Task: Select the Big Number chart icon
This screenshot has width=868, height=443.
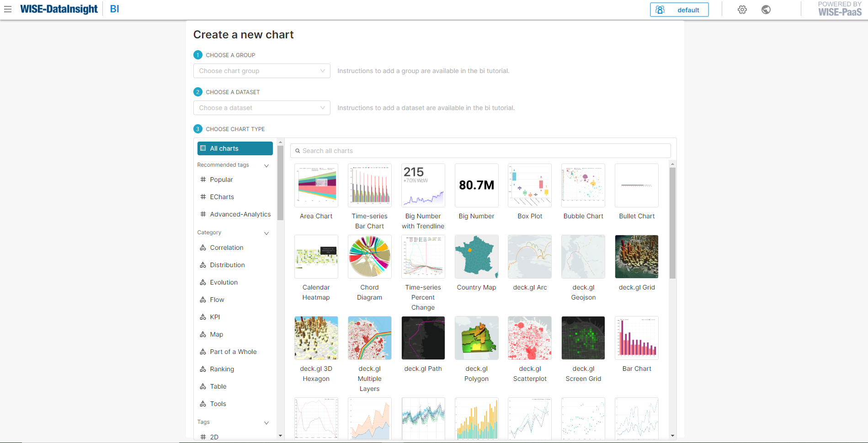Action: pyautogui.click(x=476, y=185)
